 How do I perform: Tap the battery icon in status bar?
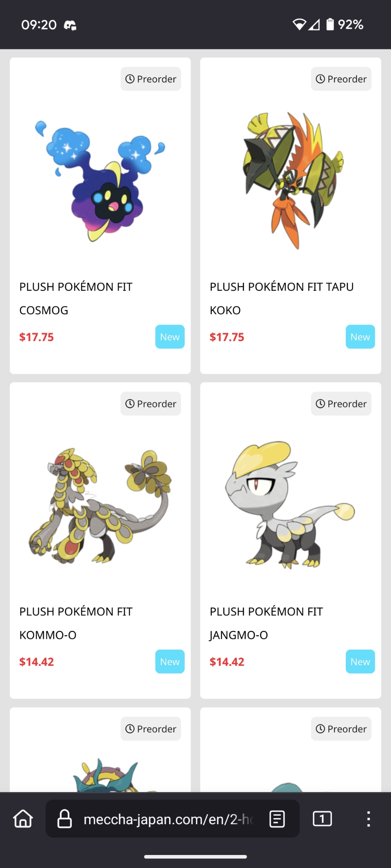click(330, 24)
